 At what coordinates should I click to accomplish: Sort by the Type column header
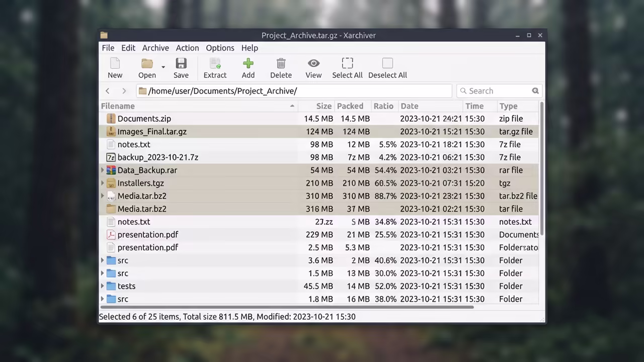pyautogui.click(x=517, y=106)
